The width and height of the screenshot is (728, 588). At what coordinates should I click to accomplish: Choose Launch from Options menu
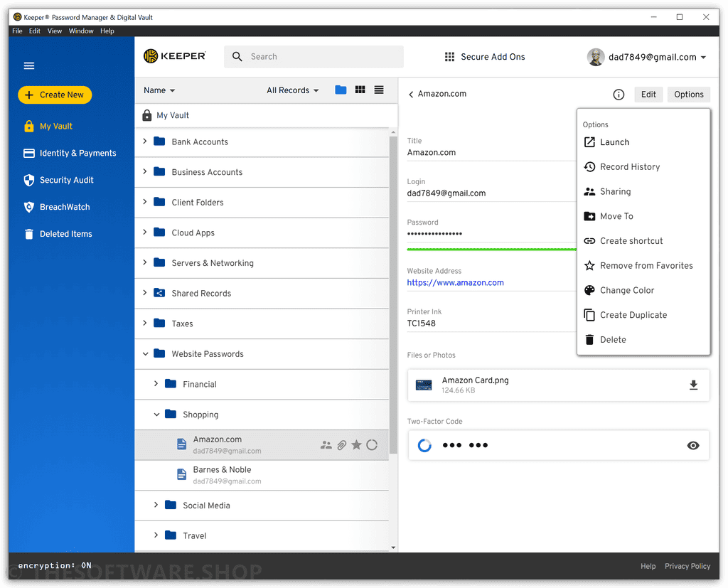pyautogui.click(x=643, y=142)
